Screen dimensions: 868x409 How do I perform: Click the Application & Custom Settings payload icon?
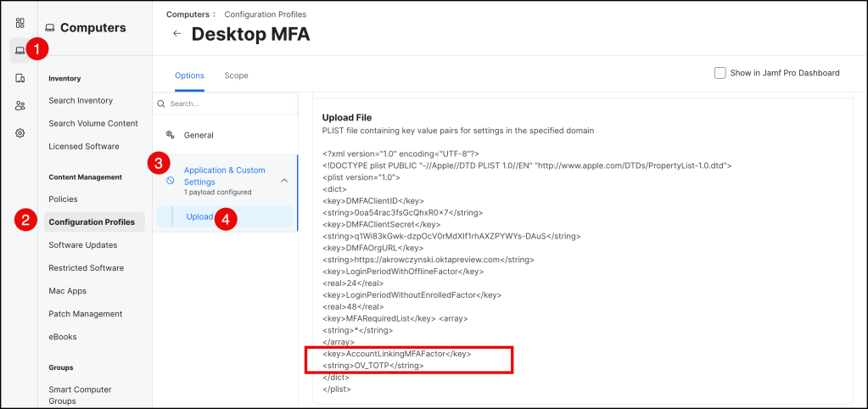[x=170, y=181]
